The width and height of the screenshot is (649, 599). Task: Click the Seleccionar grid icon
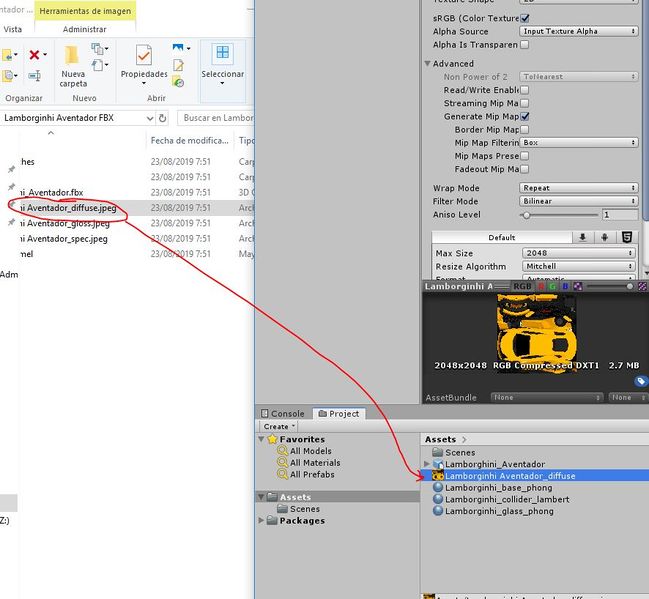222,53
